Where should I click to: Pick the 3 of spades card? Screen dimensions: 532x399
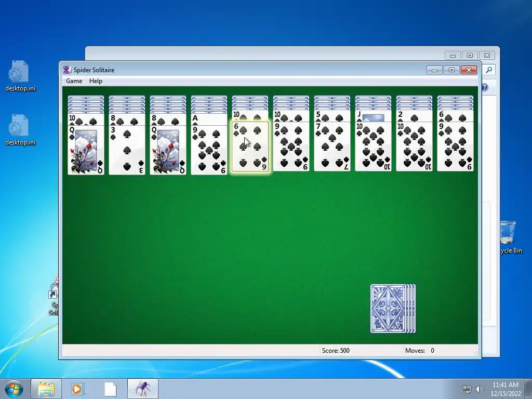pyautogui.click(x=127, y=150)
